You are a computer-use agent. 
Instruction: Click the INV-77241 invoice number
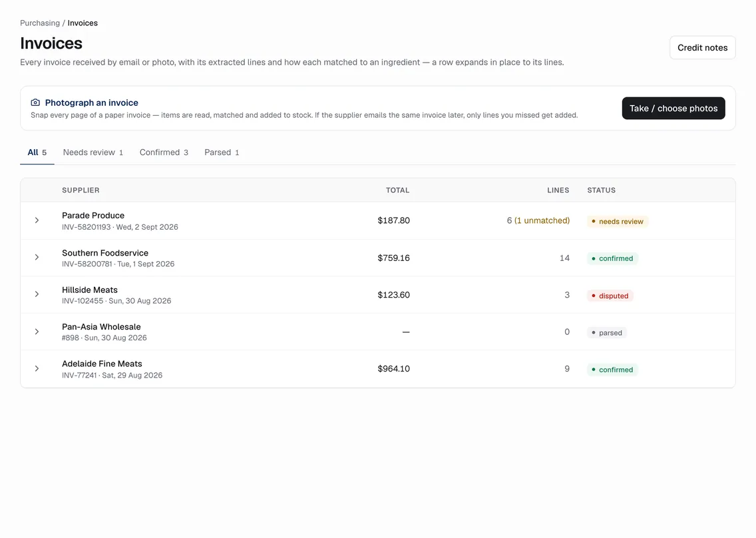79,376
